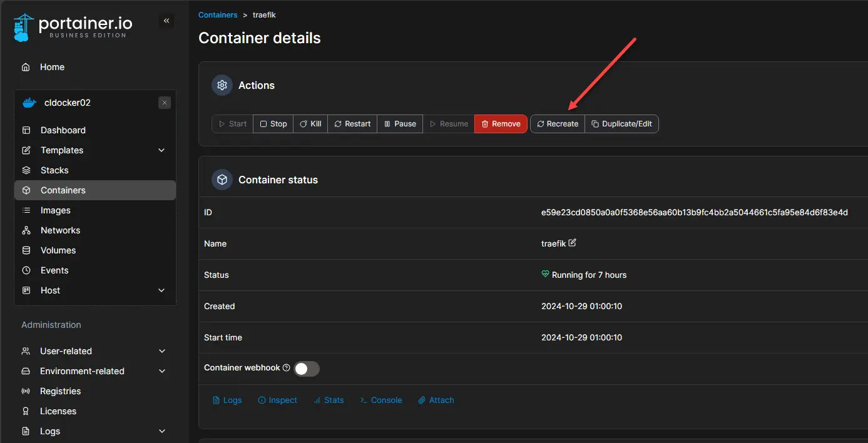Image resolution: width=868 pixels, height=443 pixels.
Task: Open the Attach link
Action: pos(436,400)
